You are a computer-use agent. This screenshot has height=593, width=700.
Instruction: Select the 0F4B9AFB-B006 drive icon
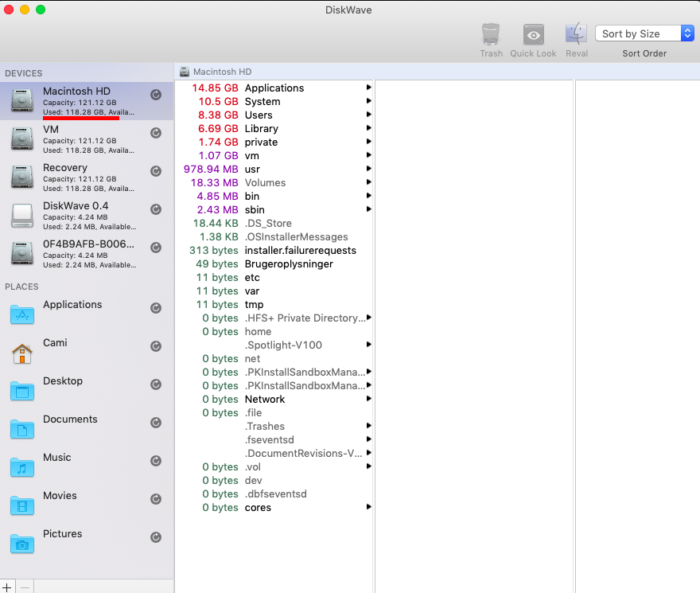(22, 253)
